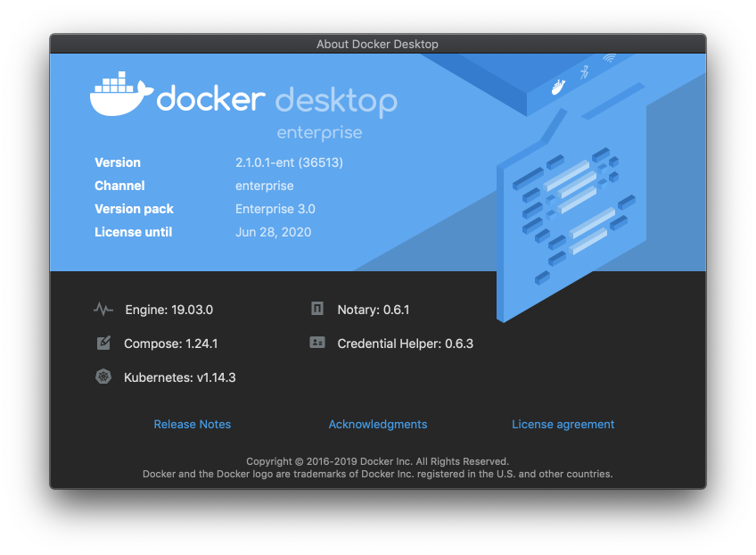
Task: Click the Bluetooth symbol in the illustration
Action: [584, 72]
